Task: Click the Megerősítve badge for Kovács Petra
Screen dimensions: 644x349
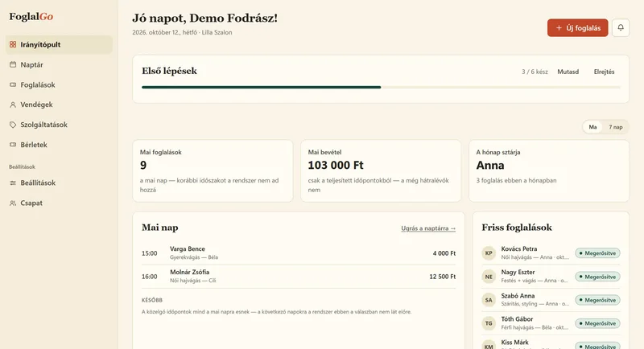Action: (x=597, y=253)
